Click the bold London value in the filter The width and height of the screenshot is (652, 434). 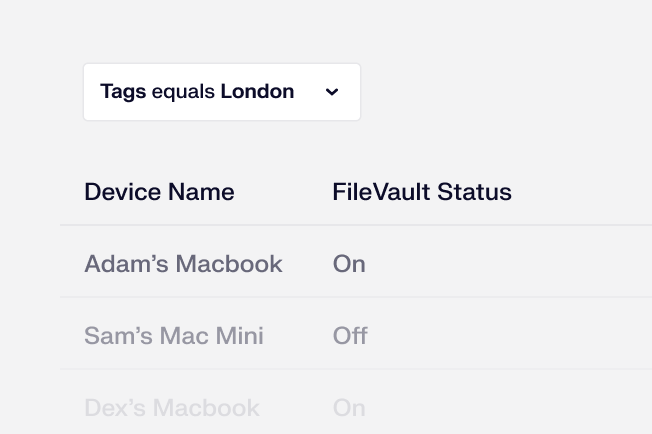click(257, 92)
